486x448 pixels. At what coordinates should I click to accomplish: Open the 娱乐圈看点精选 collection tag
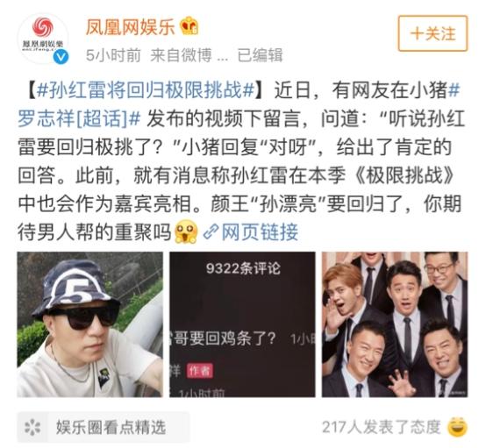click(111, 428)
